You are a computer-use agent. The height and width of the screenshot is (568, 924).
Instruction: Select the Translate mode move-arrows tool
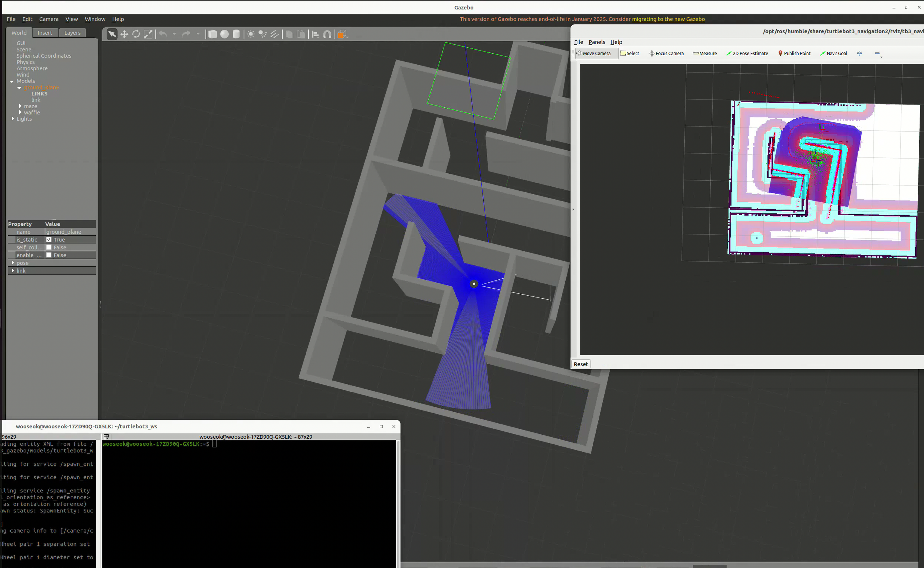tap(124, 35)
